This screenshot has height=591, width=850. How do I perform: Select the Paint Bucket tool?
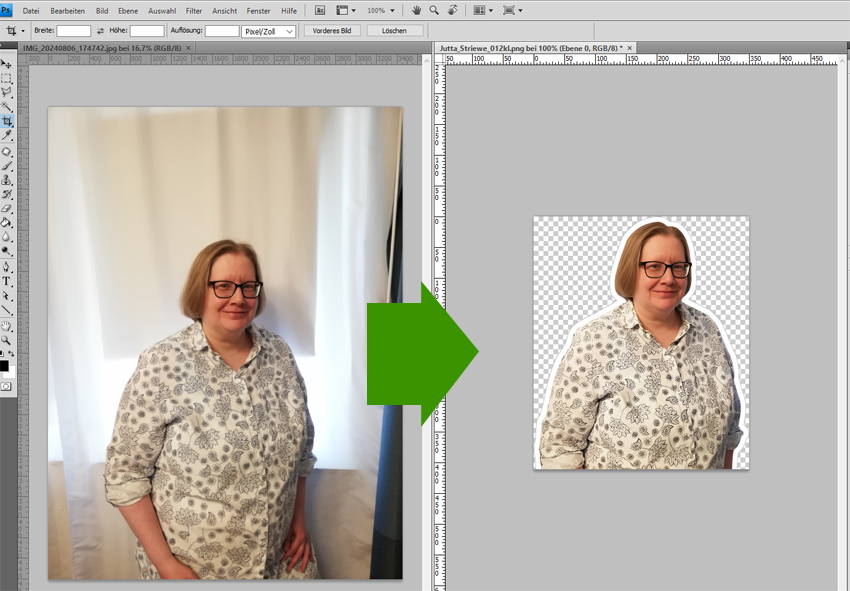pos(6,222)
